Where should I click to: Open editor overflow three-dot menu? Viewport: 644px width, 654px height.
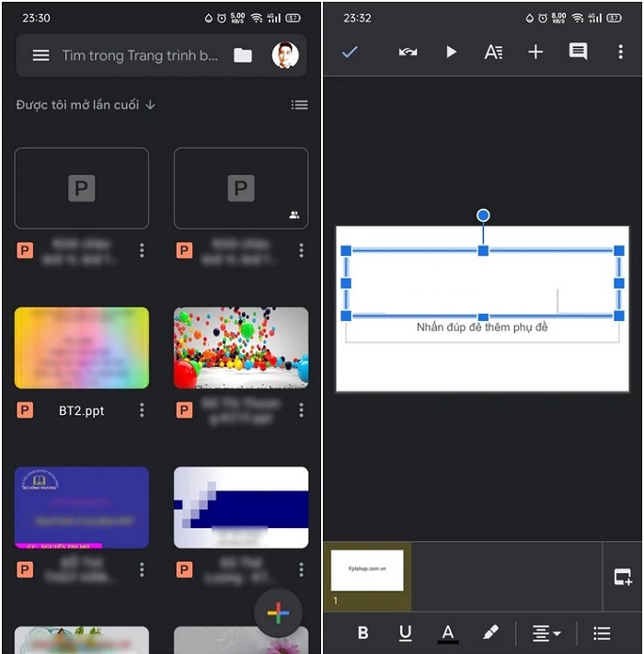621,52
